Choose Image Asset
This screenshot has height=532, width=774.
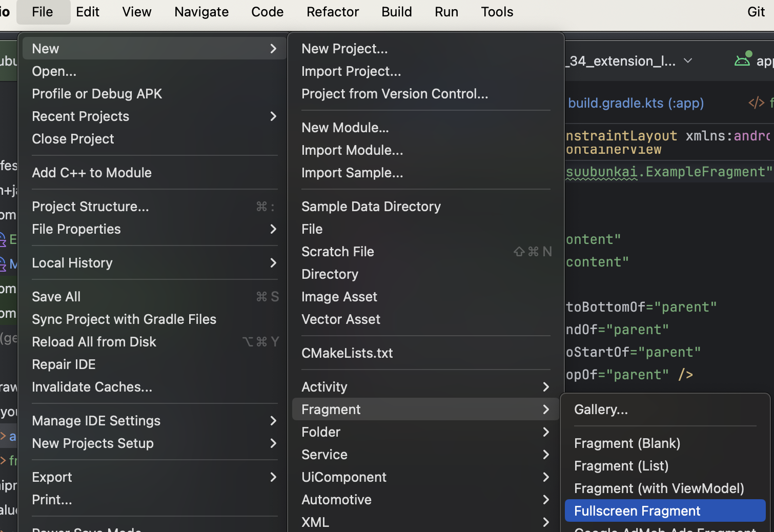pos(425,297)
